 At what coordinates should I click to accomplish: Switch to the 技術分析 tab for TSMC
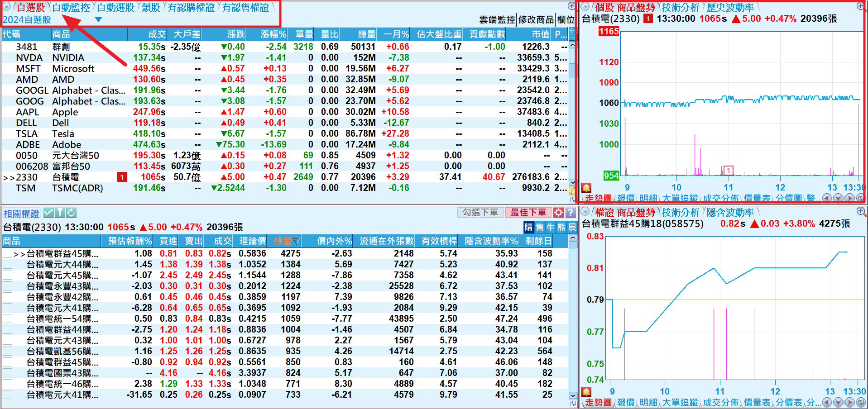pos(680,8)
